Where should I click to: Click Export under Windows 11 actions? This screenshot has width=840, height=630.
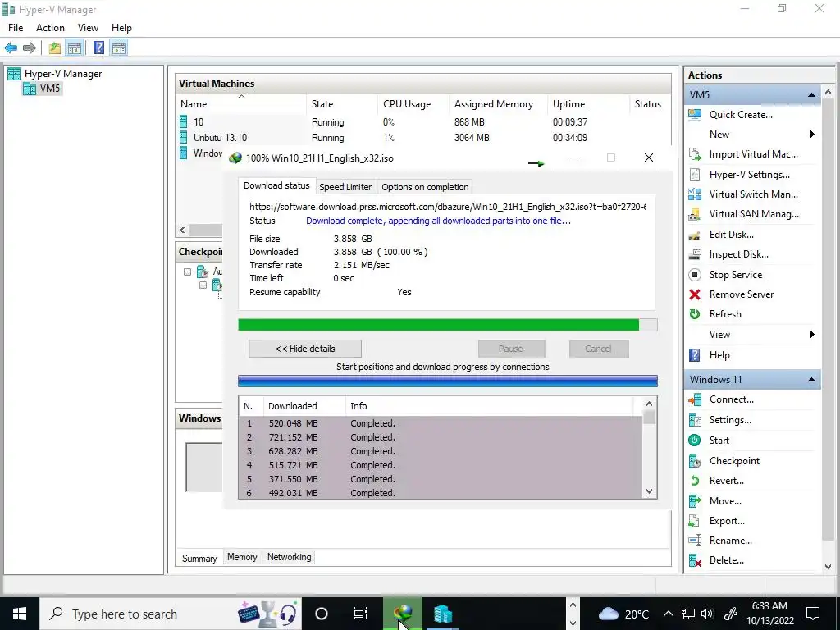click(x=727, y=521)
